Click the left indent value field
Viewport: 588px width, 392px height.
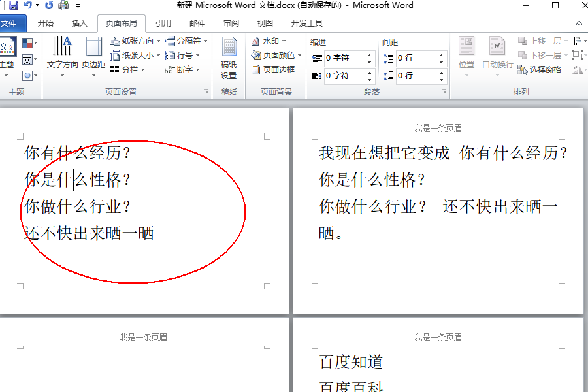pos(344,58)
